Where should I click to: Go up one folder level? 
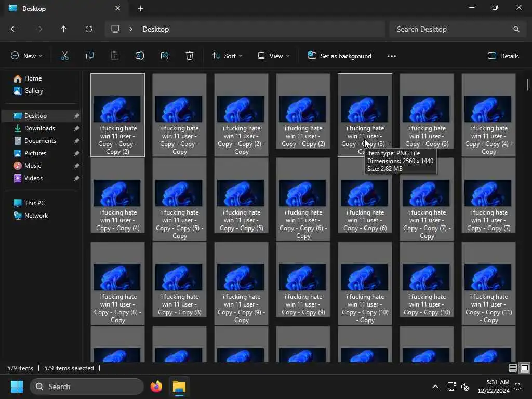(64, 29)
